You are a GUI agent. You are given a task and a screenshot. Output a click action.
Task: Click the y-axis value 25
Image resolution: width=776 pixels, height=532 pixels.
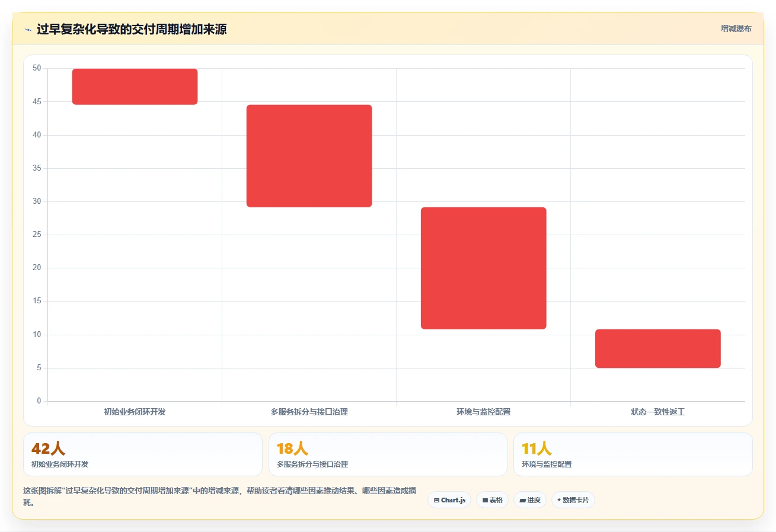[x=37, y=235]
